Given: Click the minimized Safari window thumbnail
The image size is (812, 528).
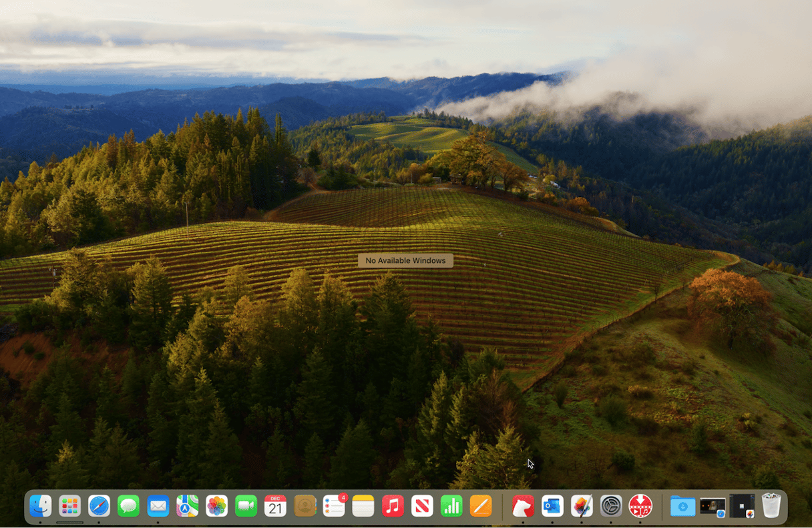Looking at the screenshot, I should click(712, 506).
